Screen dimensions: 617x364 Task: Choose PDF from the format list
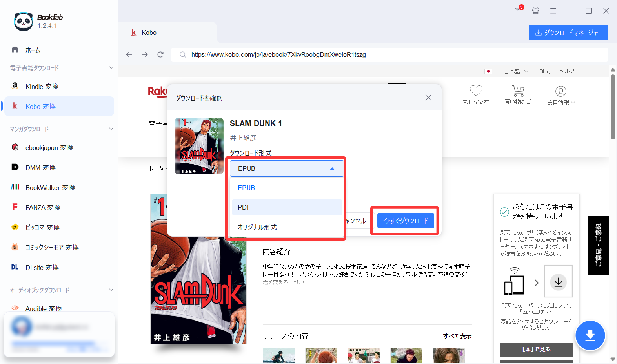[287, 207]
